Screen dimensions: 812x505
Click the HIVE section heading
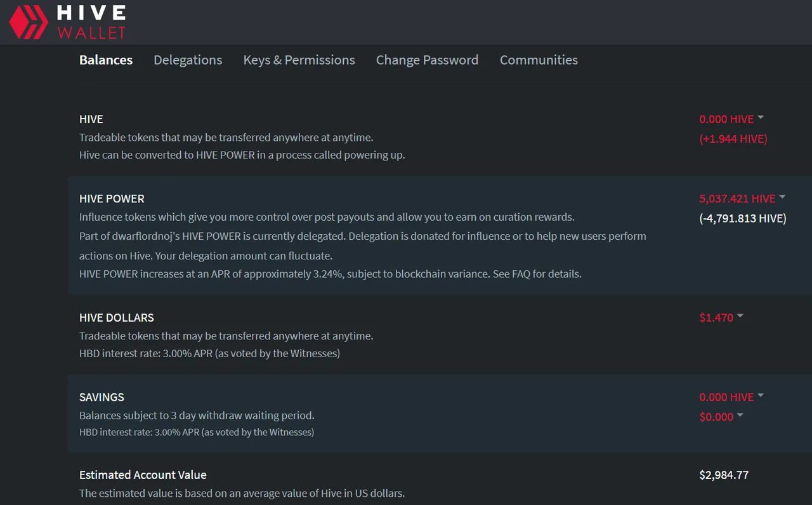point(91,119)
